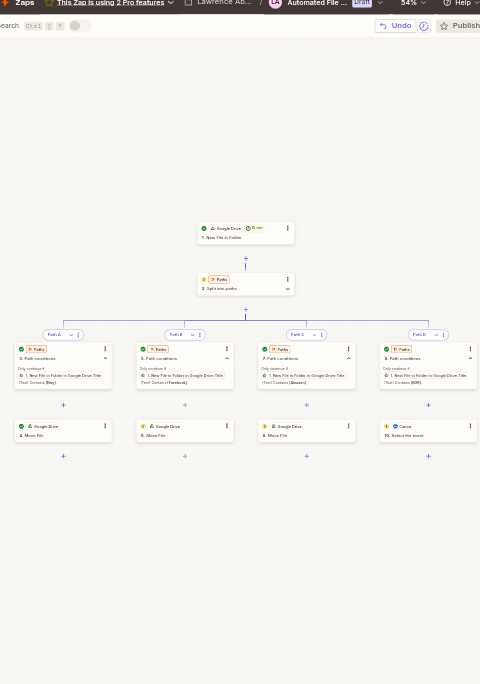
Task: Select step 4 Google Drive Move File
Action: click(x=63, y=431)
